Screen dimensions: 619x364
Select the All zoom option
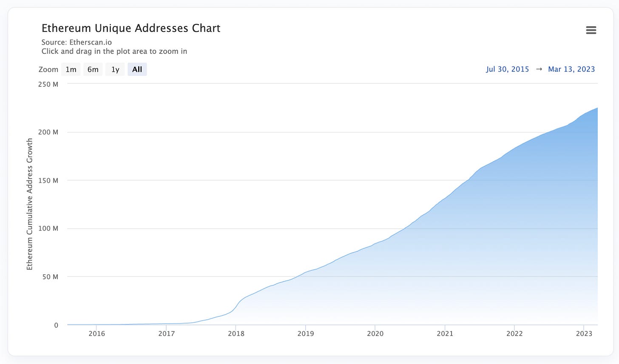click(137, 69)
